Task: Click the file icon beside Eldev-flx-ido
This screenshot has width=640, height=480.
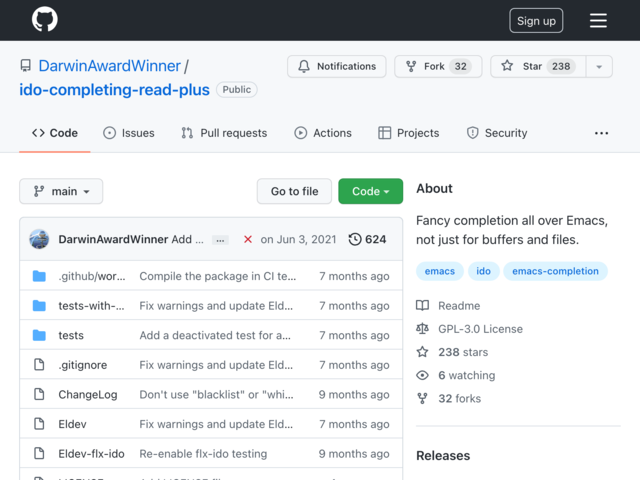Action: tap(39, 453)
